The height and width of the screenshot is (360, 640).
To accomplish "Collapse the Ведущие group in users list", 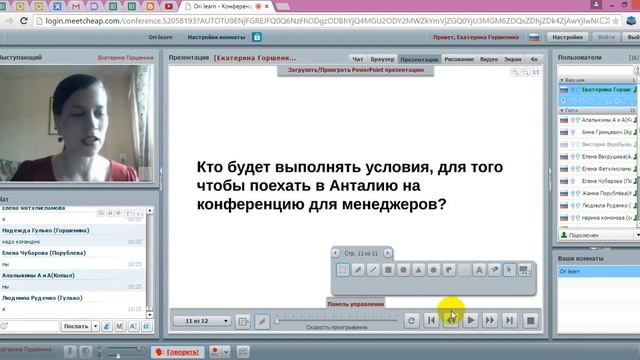I will [562, 80].
